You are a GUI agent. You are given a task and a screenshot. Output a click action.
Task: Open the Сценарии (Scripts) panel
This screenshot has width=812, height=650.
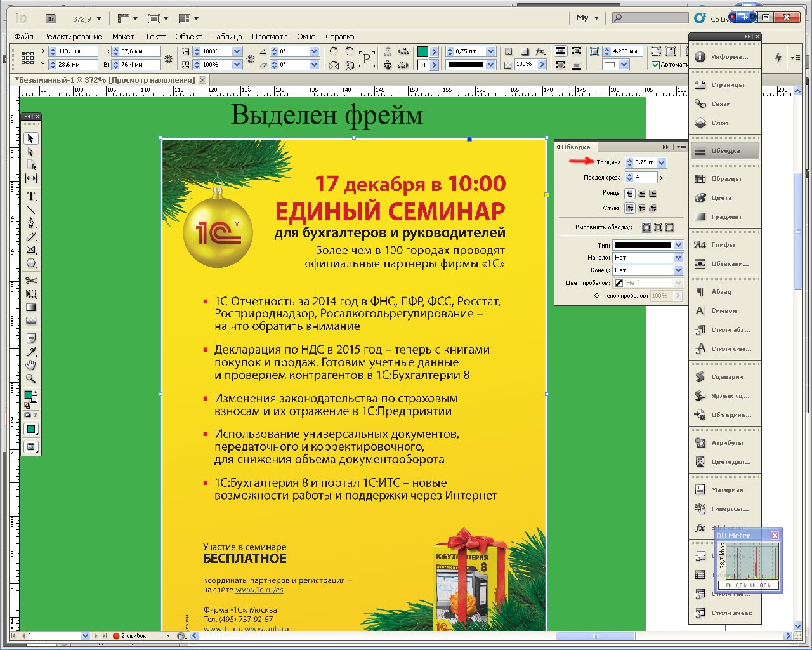point(724,376)
